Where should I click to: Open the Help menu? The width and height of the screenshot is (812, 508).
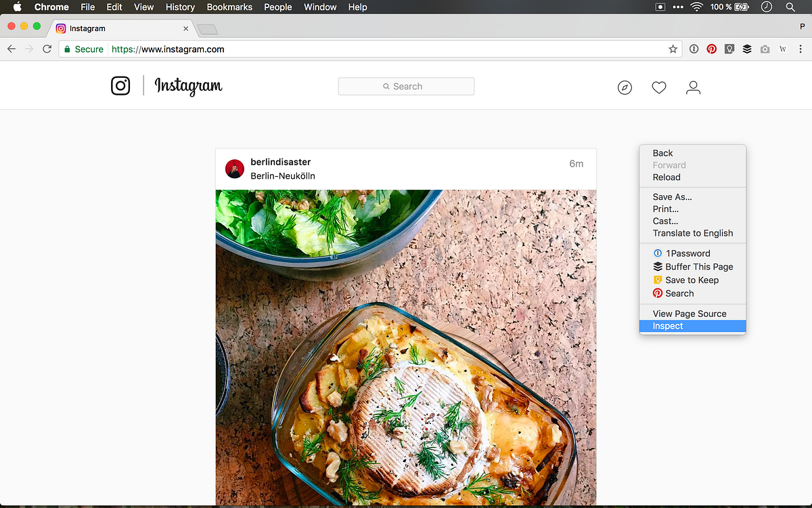click(358, 7)
